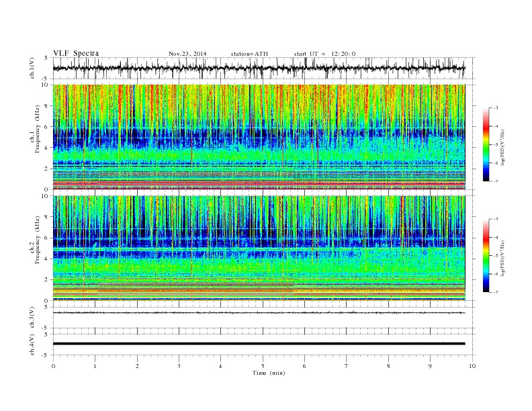The width and height of the screenshot is (532, 411).
Task: Click the "-3" tick on upper colorbar
Action: [x=495, y=108]
